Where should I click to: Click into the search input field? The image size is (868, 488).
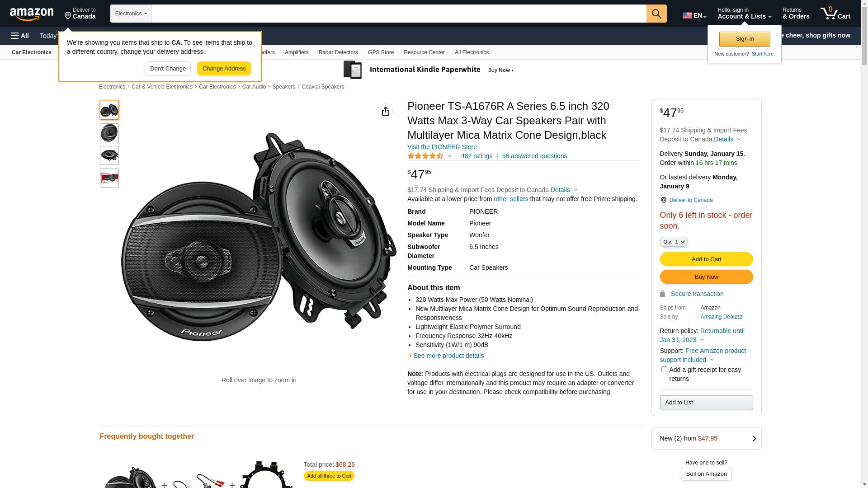click(398, 14)
